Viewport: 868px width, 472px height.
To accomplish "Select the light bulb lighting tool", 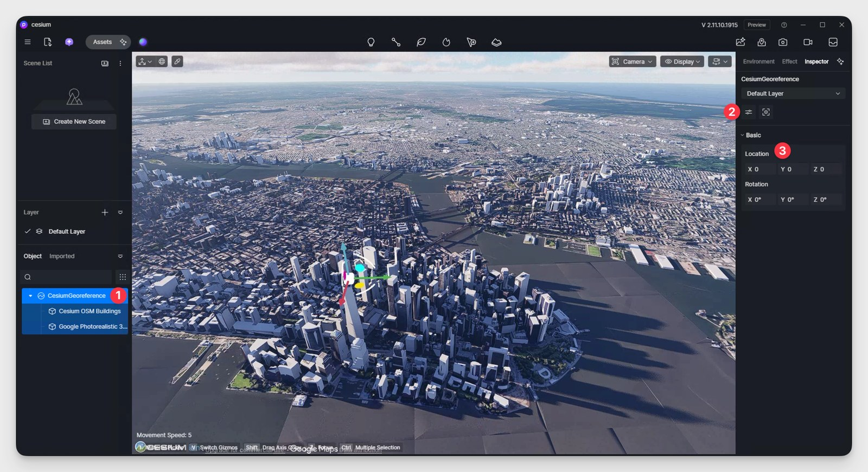I will [x=371, y=42].
